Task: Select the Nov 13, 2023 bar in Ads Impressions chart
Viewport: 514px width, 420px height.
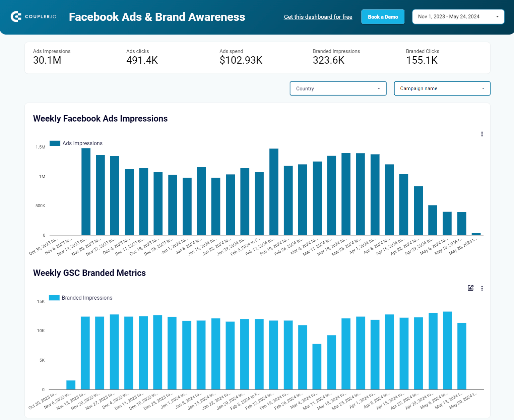Action: coord(86,192)
